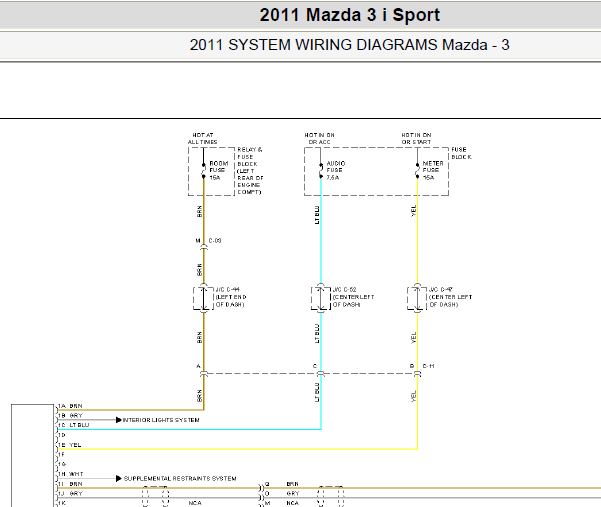Click terminal 'D' next to C-11
Image resolution: width=601 pixels, height=507 pixels.
point(412,366)
